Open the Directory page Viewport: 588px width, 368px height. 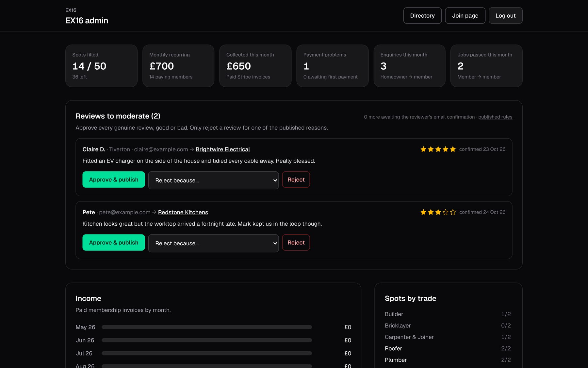[x=422, y=16]
